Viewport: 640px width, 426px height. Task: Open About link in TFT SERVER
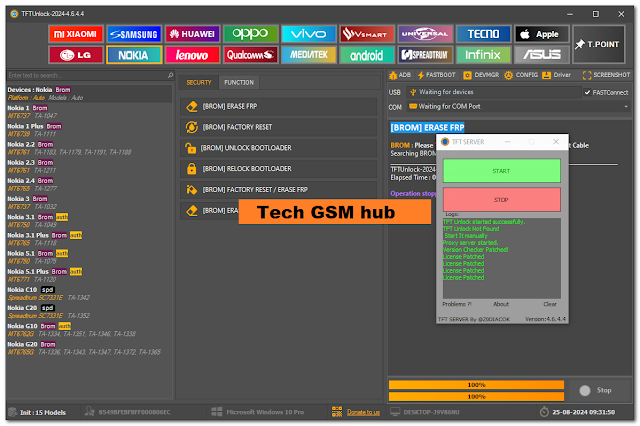501,304
